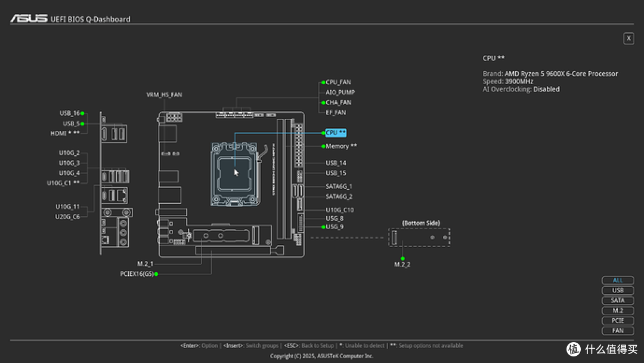This screenshot has height=363, width=644.
Task: Filter the dashboard by SATA
Action: (618, 300)
